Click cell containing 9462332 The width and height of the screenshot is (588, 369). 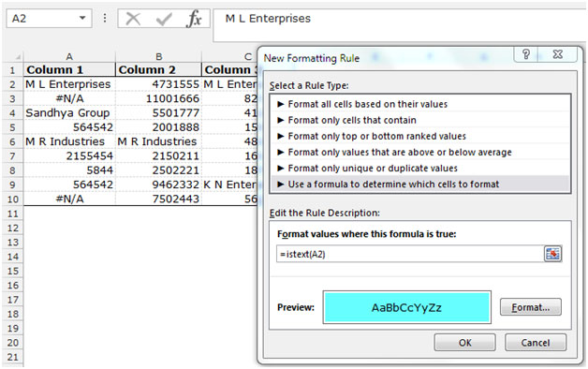pos(158,184)
